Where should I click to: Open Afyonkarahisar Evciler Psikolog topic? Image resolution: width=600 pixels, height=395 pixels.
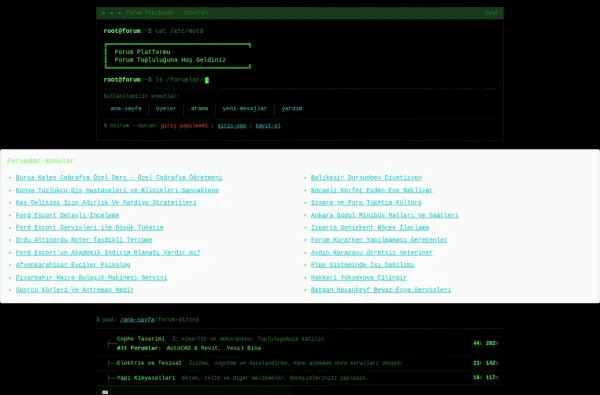(x=73, y=265)
